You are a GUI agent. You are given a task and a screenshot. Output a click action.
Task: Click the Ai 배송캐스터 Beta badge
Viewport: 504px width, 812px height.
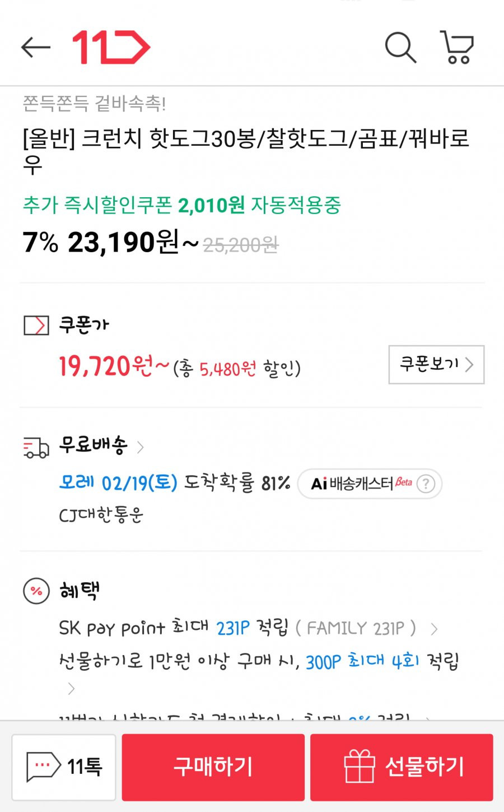point(370,484)
